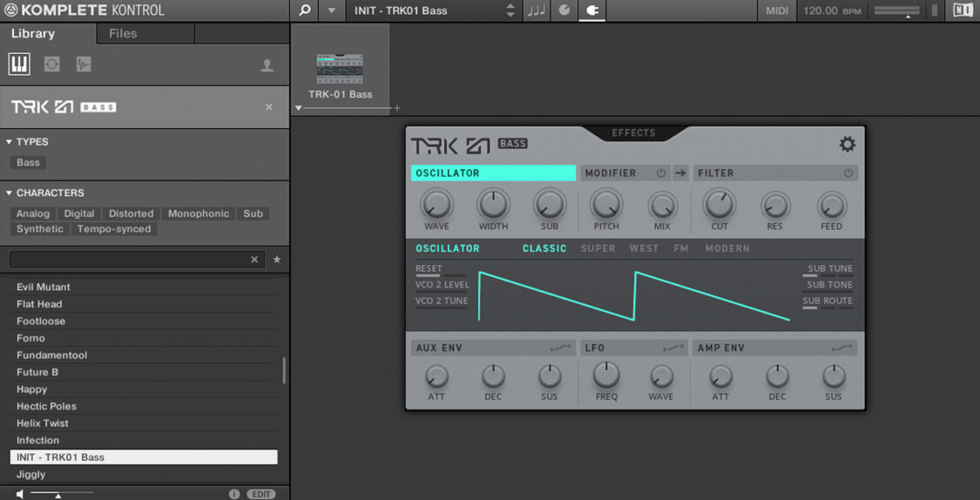The image size is (980, 500).
Task: Collapse the plug-in chain triangle
Action: [x=299, y=108]
